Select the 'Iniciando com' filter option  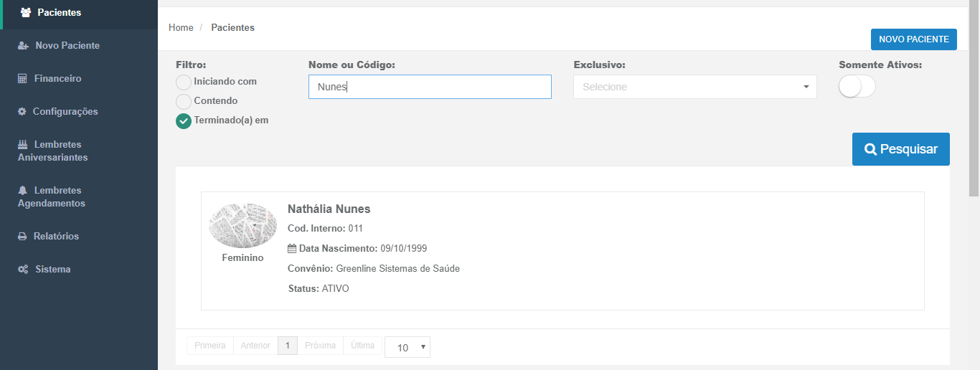point(184,82)
